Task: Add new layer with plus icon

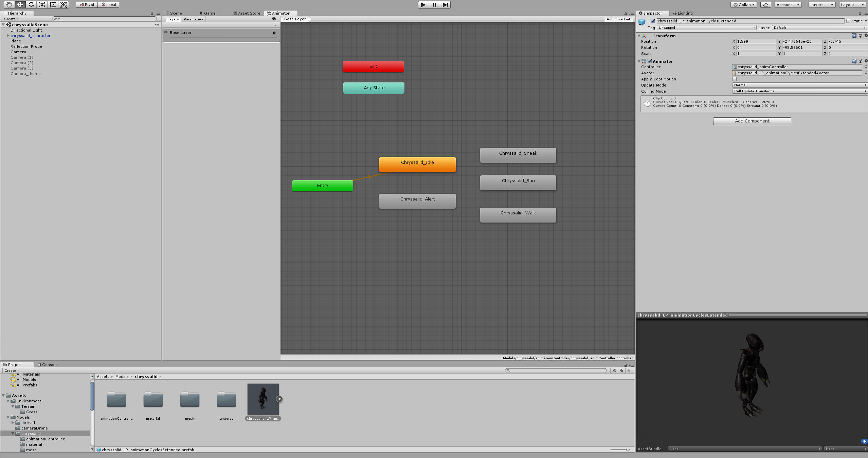Action: click(x=275, y=25)
